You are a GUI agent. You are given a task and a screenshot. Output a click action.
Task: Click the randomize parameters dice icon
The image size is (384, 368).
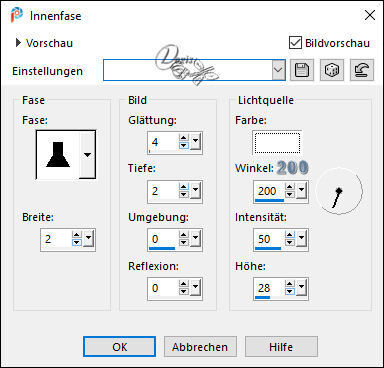pos(332,70)
